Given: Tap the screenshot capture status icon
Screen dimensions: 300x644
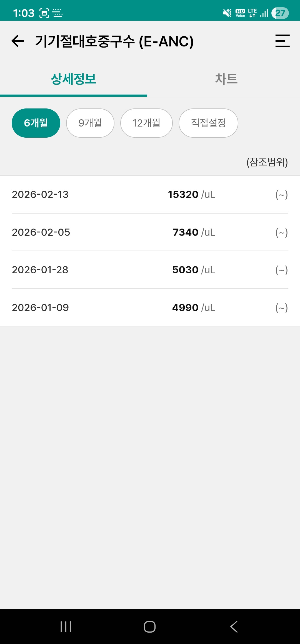Looking at the screenshot, I should (x=44, y=13).
